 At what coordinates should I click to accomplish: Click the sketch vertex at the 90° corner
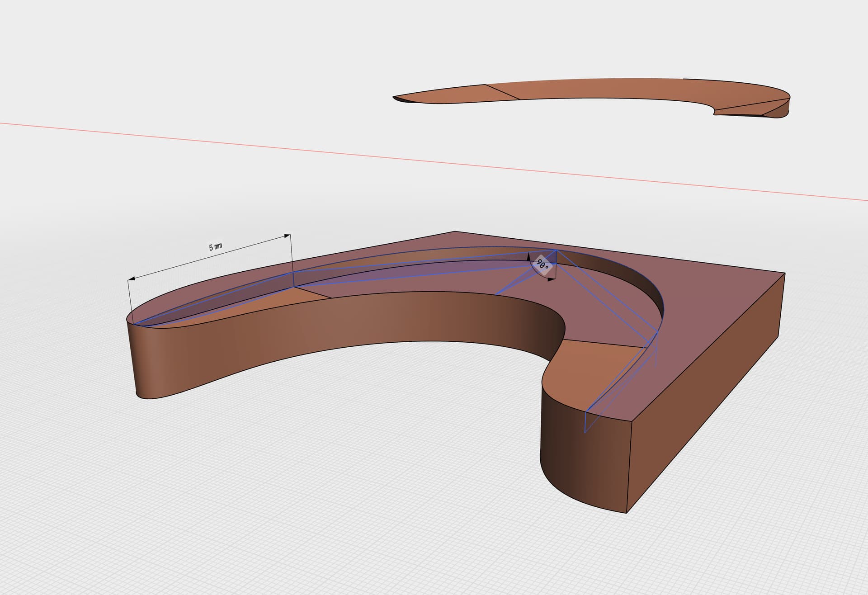pos(557,250)
